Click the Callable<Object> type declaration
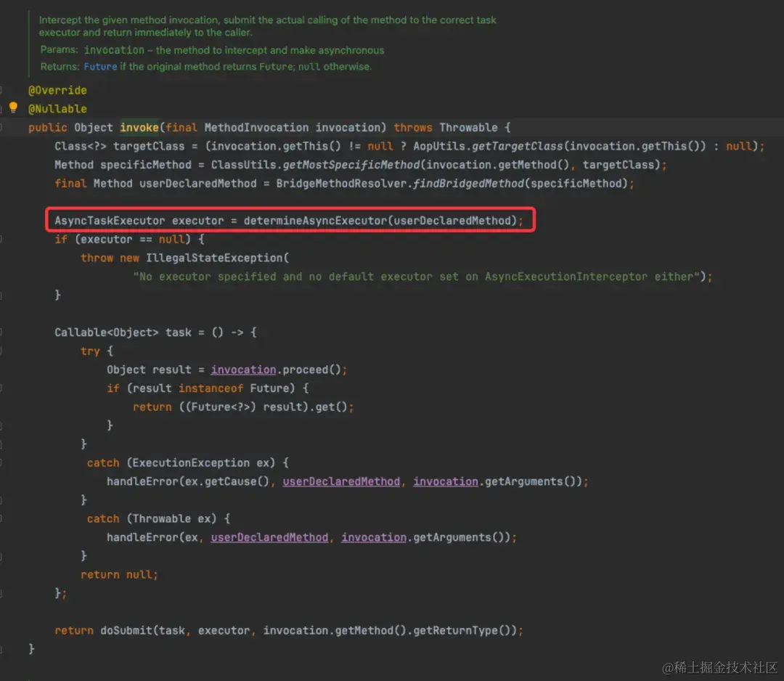Image resolution: width=784 pixels, height=681 pixels. pyautogui.click(x=107, y=333)
